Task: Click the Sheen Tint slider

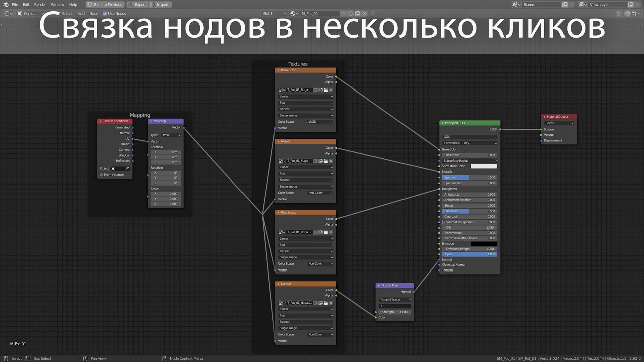Action: coord(469,211)
